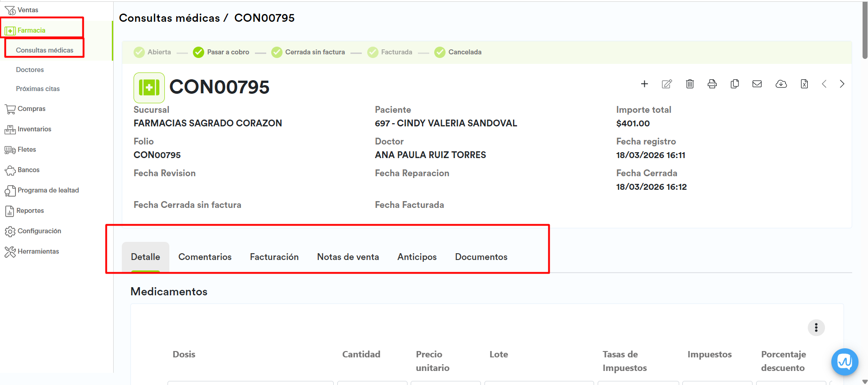
Task: Click the green pharmacy record icon
Action: tap(149, 87)
